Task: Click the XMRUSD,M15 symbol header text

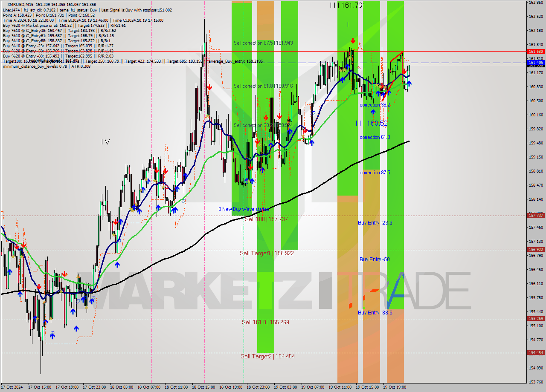Action: (x=20, y=4)
